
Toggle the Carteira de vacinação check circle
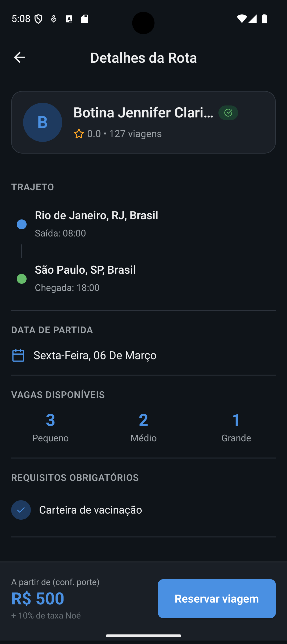(x=21, y=510)
